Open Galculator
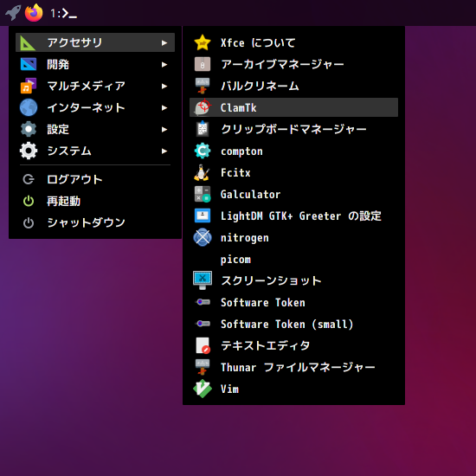 (x=293, y=194)
